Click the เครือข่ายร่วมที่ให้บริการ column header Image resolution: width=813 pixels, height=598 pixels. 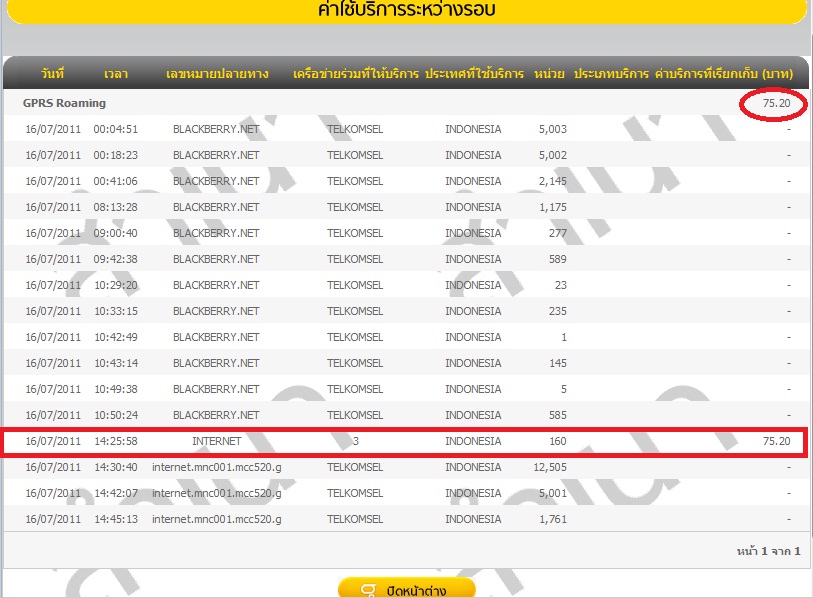356,74
